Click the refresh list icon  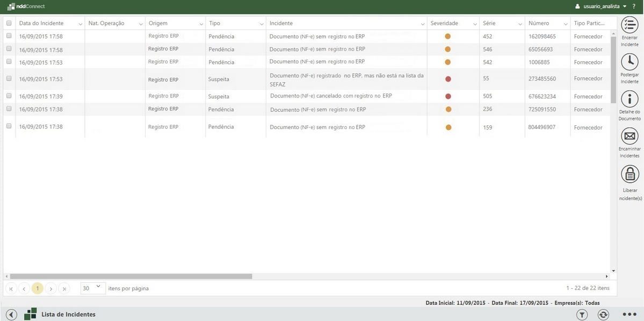click(603, 315)
